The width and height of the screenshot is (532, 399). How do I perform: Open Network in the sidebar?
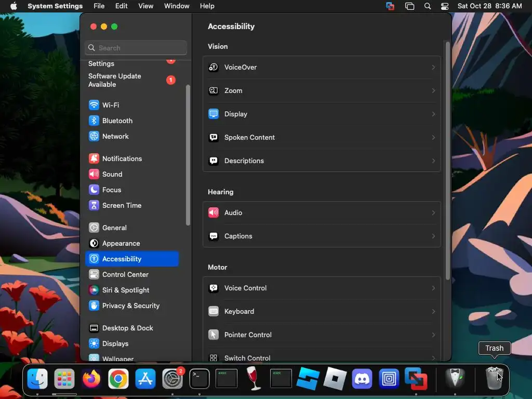[x=132, y=137]
